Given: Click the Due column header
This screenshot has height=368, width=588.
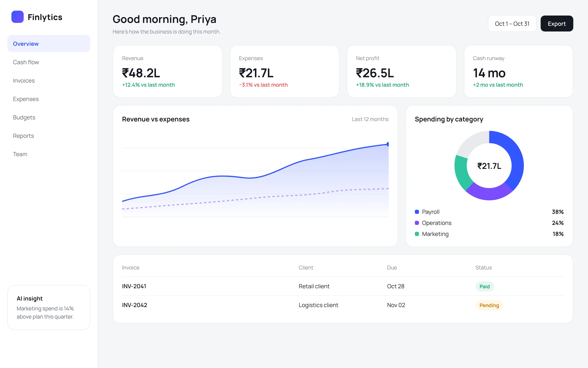Looking at the screenshot, I should (392, 267).
